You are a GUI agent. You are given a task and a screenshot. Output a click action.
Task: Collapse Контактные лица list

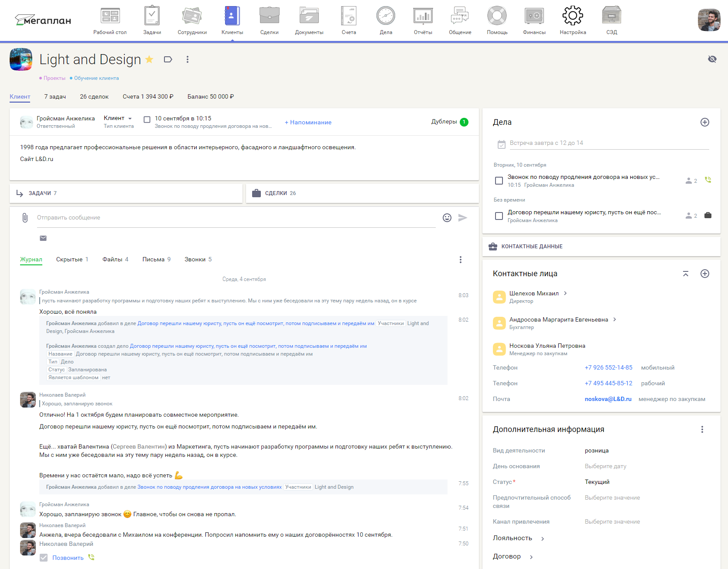click(x=686, y=274)
